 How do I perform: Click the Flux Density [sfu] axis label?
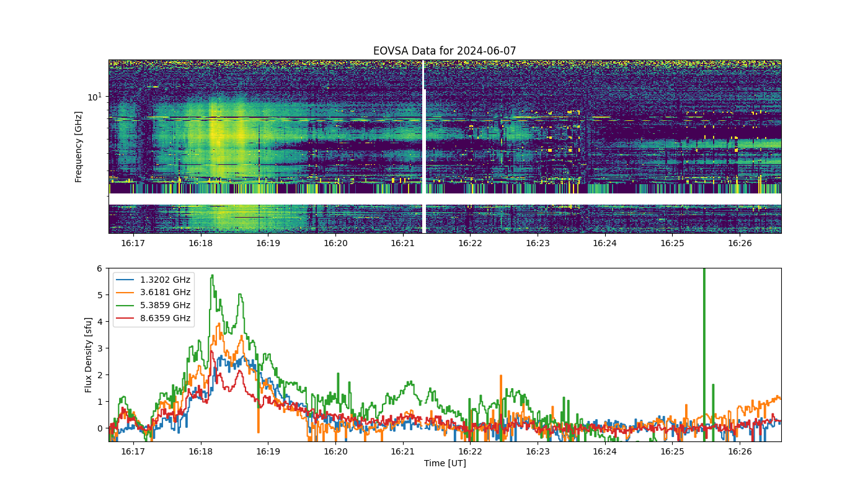click(89, 355)
